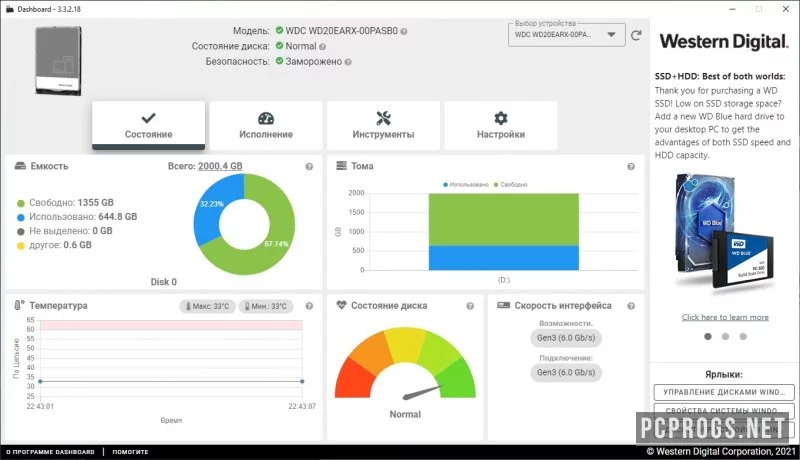Open help icon next to Заморожено
Image resolution: width=800 pixels, height=460 pixels.
(348, 62)
